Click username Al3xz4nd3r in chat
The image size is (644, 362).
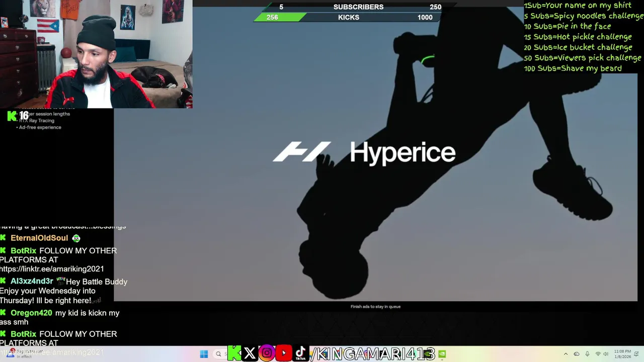pyautogui.click(x=32, y=282)
